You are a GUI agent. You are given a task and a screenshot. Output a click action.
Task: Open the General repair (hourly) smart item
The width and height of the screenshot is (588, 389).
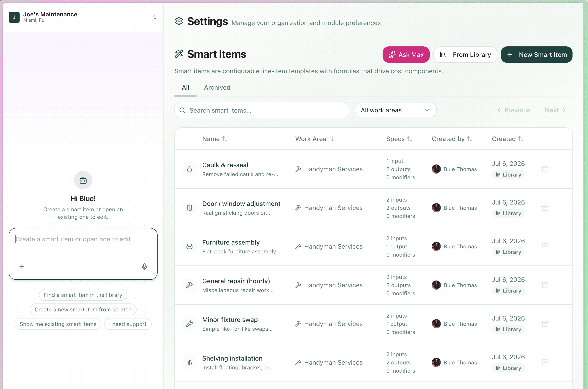pos(236,281)
